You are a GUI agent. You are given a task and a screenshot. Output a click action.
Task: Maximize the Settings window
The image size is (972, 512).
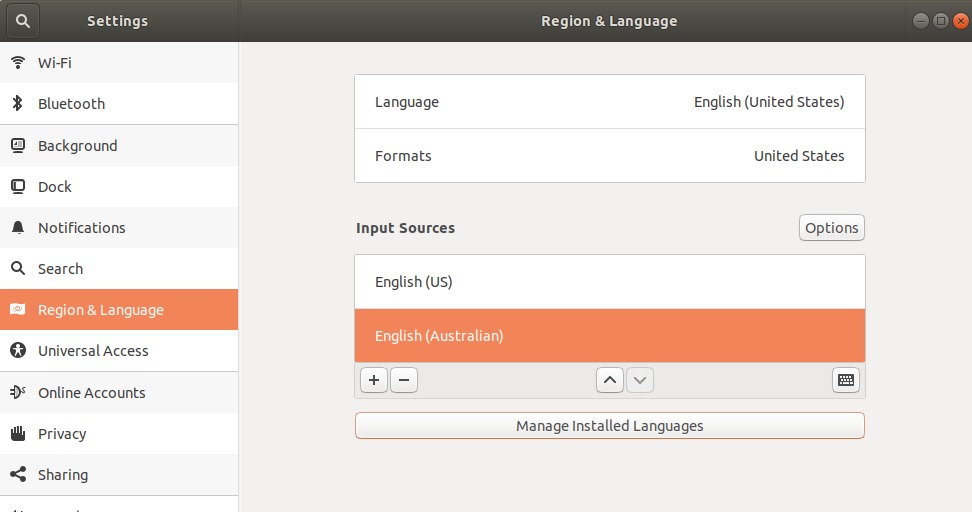pyautogui.click(x=941, y=21)
